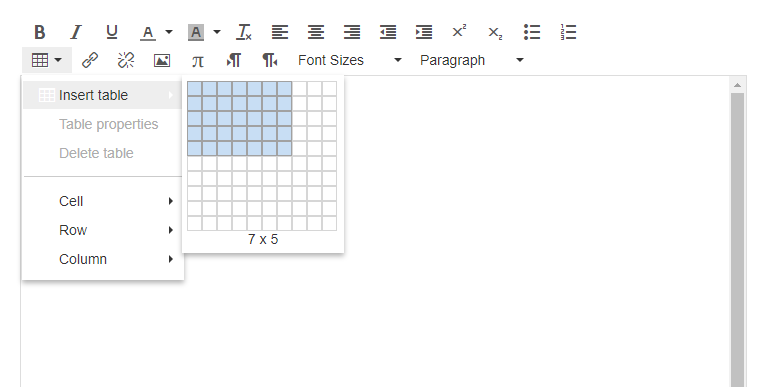Open the Cell submenu
Viewport: 772px width, 387px height.
click(x=103, y=201)
